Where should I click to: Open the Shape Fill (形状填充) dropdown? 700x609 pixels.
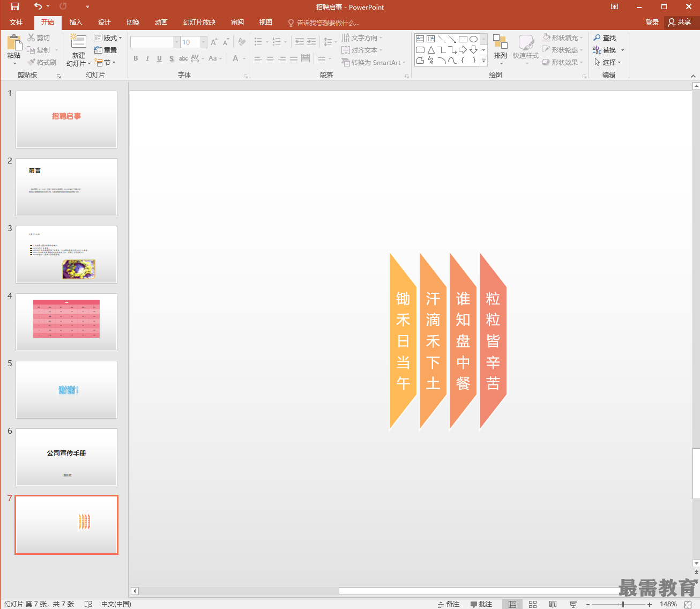click(x=562, y=38)
